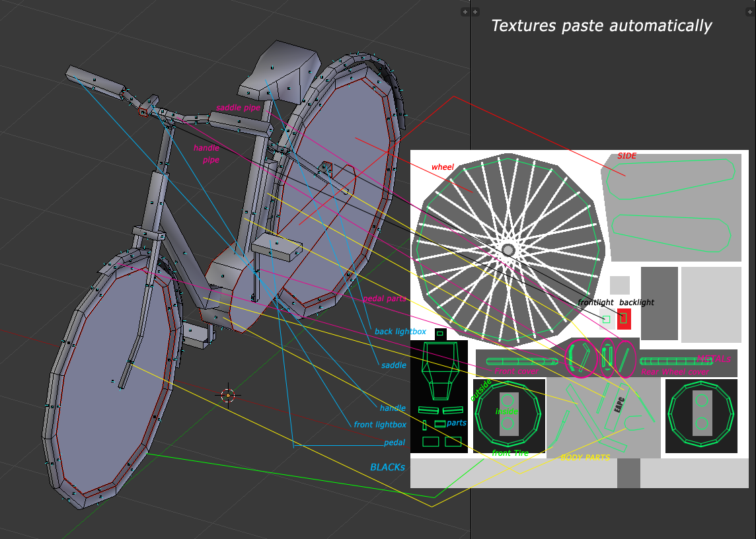The height and width of the screenshot is (539, 756).
Task: Click the plus icon in the texture panel corner
Action: tap(475, 12)
